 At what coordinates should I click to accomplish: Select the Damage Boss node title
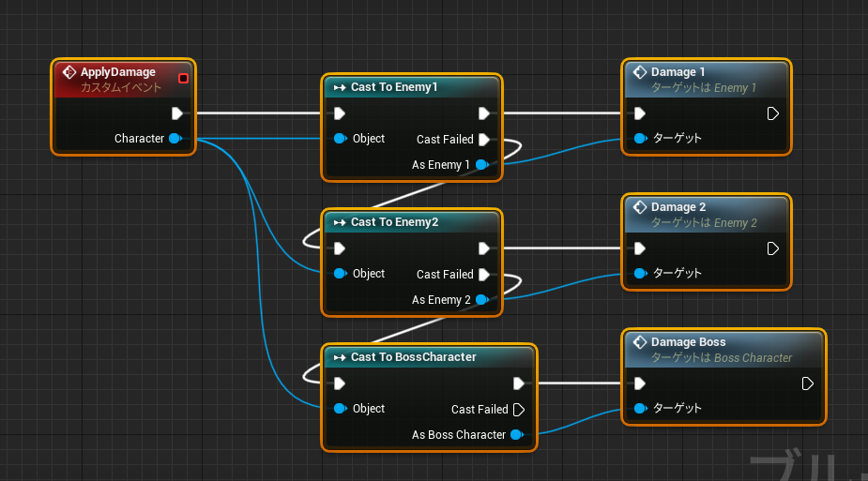click(689, 342)
